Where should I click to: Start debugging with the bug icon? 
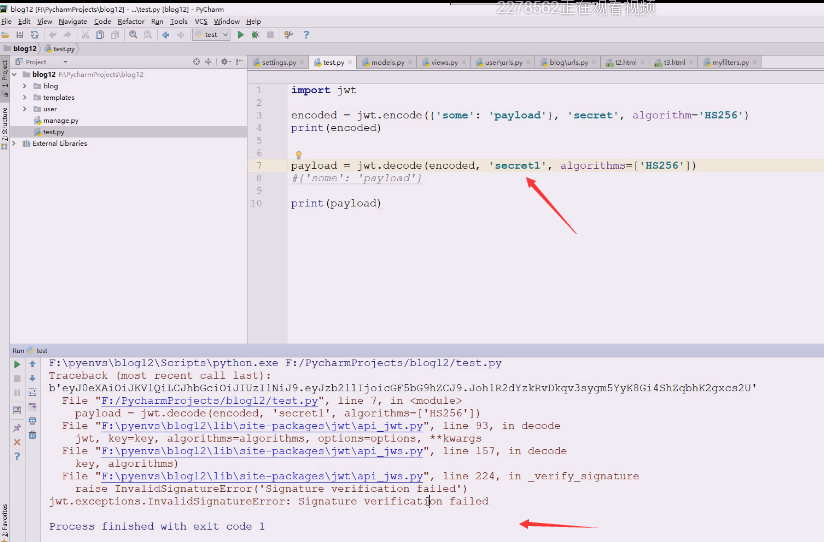point(255,35)
